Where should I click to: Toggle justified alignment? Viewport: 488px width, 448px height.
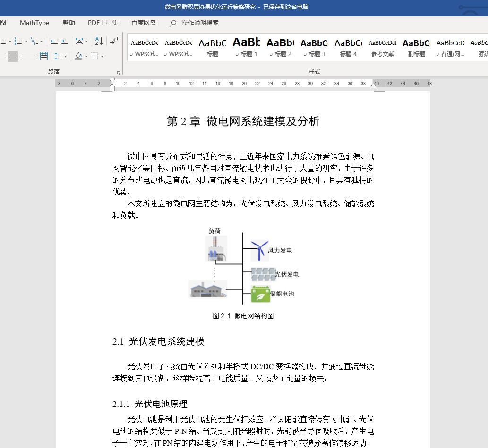[33, 56]
